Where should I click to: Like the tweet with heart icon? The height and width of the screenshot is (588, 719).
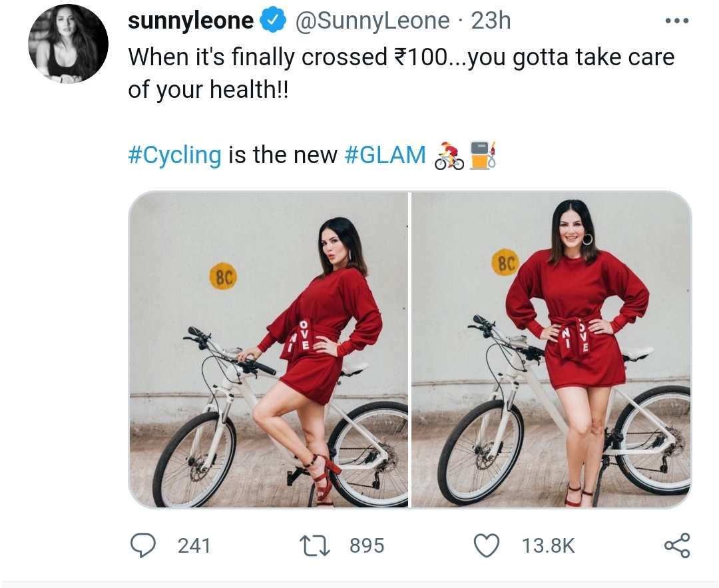click(486, 546)
